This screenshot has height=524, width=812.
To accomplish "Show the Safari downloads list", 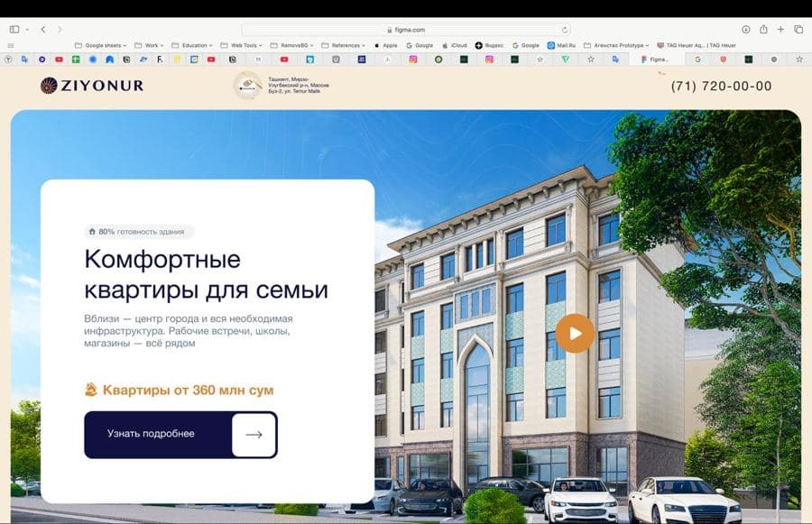I will pyautogui.click(x=746, y=30).
